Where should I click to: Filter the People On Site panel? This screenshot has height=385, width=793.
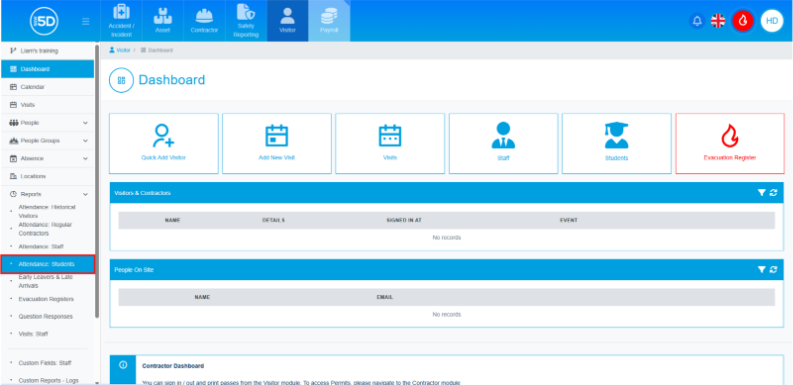coord(762,270)
